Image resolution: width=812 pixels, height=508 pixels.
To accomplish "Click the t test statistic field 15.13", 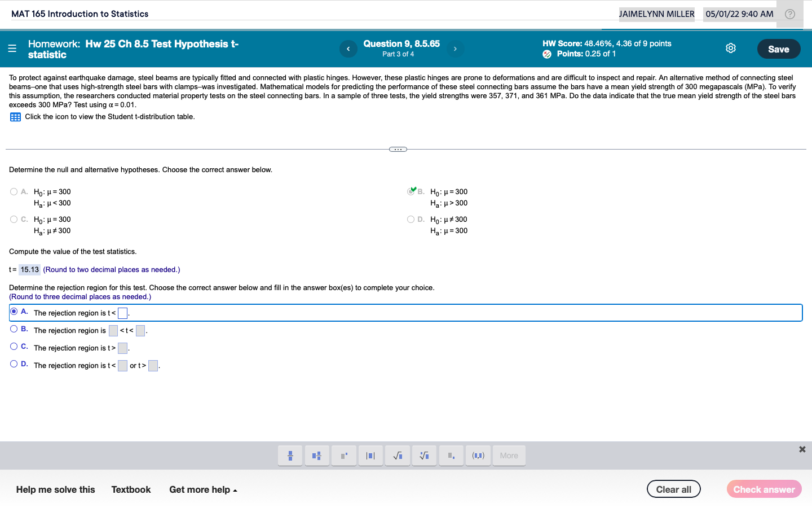I will (x=30, y=270).
